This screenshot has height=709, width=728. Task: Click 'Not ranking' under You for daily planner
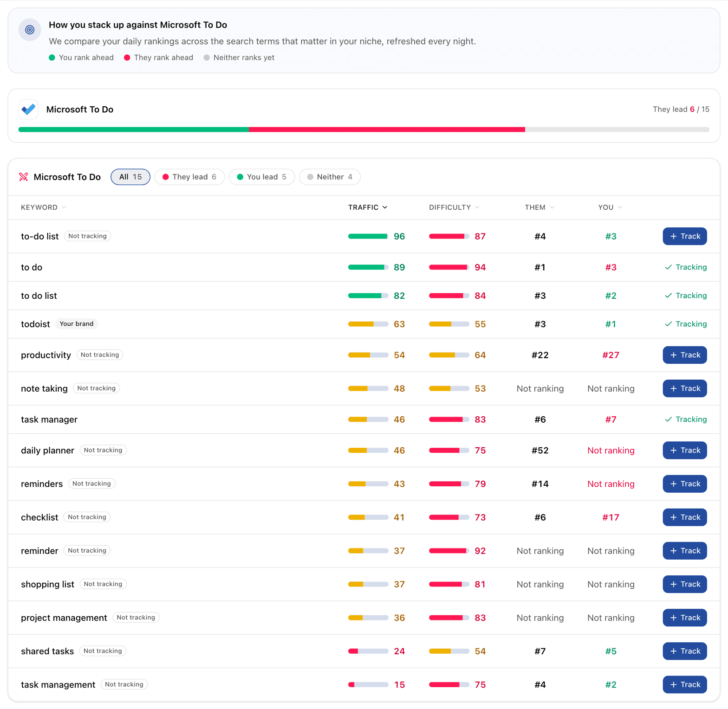tap(611, 450)
